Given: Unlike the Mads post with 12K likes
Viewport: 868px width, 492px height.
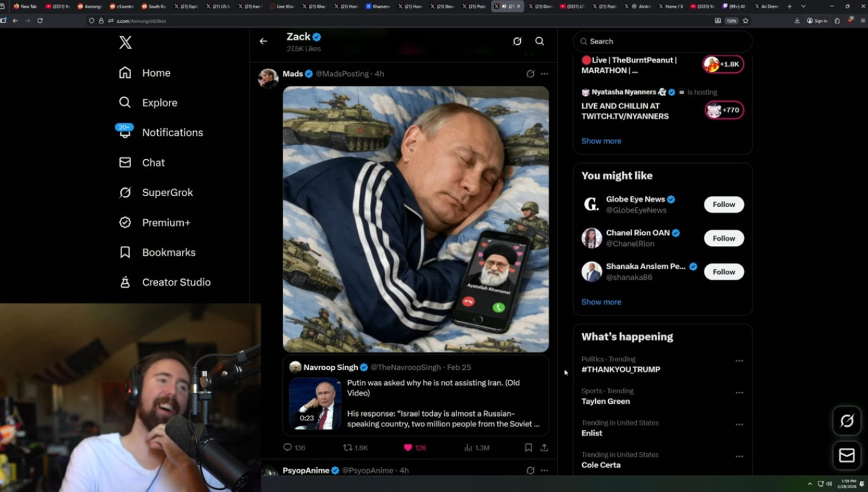Looking at the screenshot, I should (415, 447).
